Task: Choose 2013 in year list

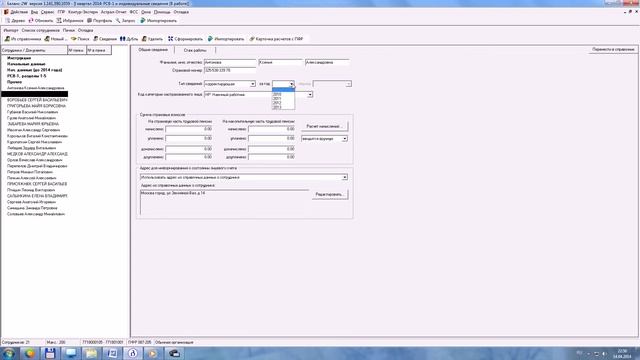Action: (283, 108)
